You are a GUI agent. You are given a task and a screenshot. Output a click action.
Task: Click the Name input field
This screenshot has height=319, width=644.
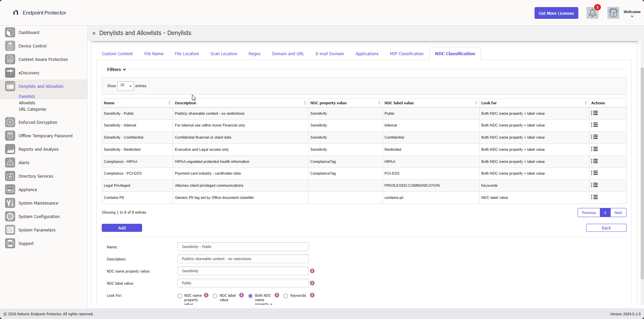click(243, 247)
